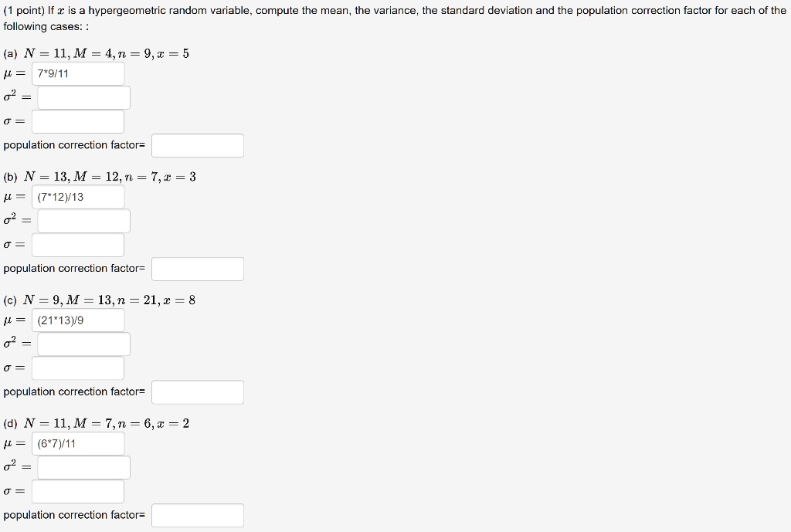This screenshot has height=532, width=791.
Task: Click the μ field containing (21*13)/9
Action: [x=77, y=320]
